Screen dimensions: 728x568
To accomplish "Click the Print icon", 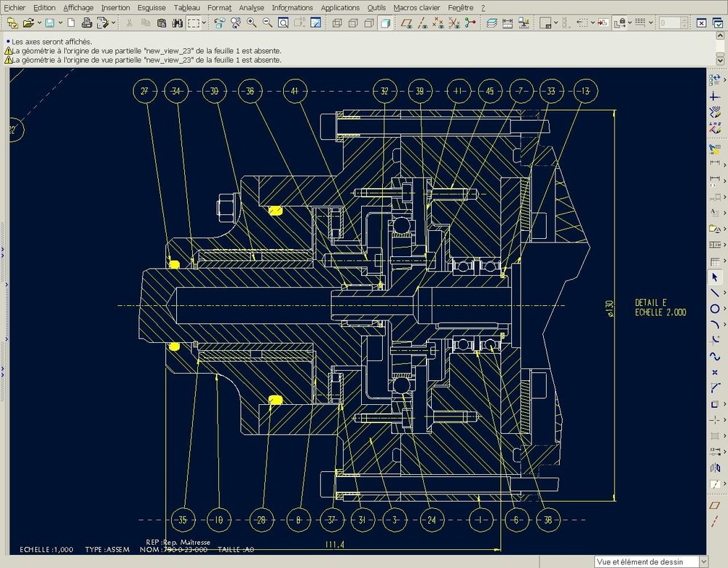I will pos(87,23).
